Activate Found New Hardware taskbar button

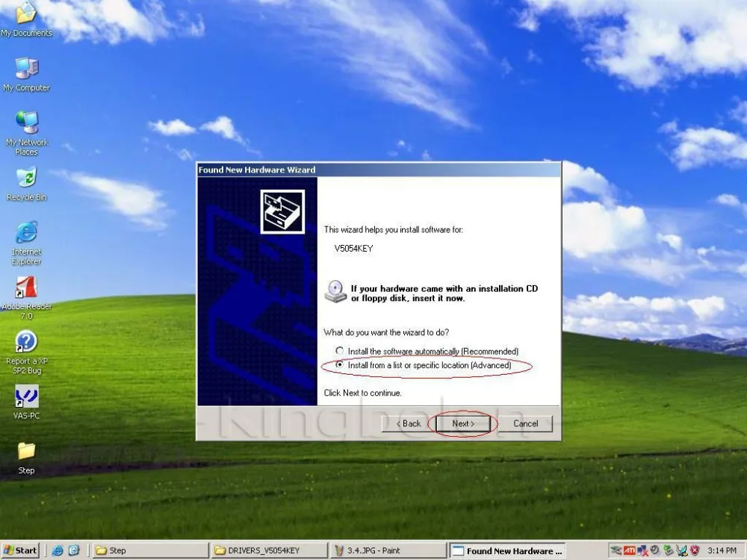point(508,550)
